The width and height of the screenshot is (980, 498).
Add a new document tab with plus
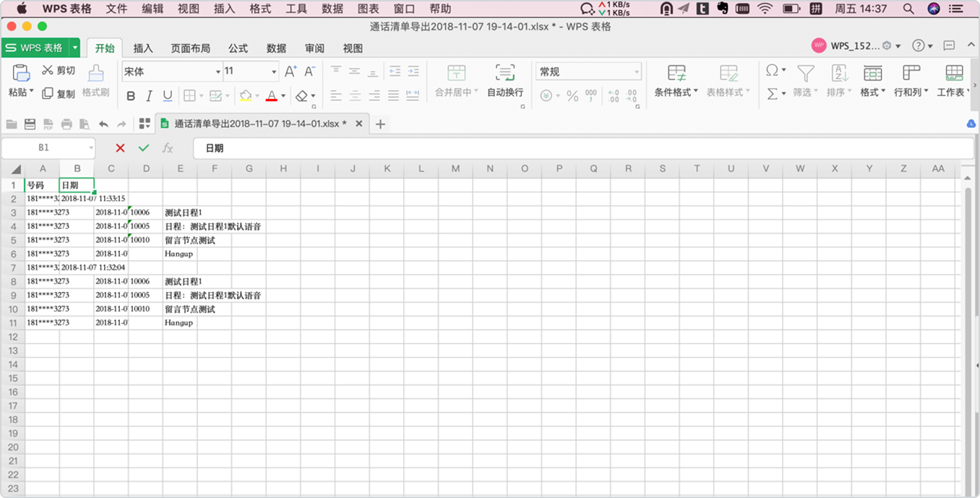point(380,124)
